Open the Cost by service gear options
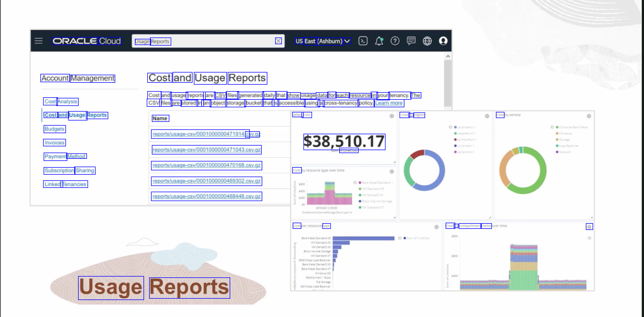 [589, 116]
